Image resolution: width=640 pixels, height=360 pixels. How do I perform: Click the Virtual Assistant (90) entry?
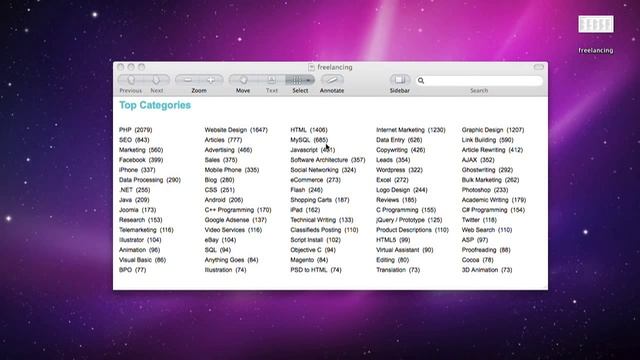(x=404, y=250)
